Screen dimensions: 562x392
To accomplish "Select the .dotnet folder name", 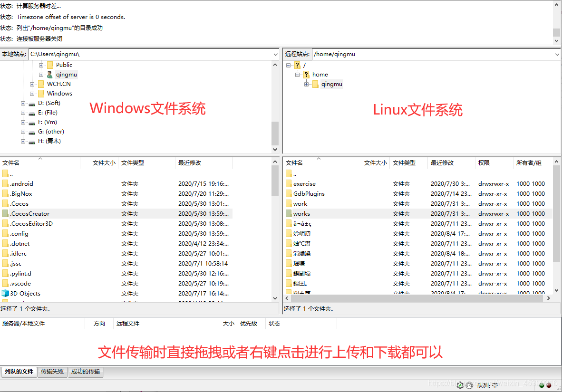I will tap(20, 244).
